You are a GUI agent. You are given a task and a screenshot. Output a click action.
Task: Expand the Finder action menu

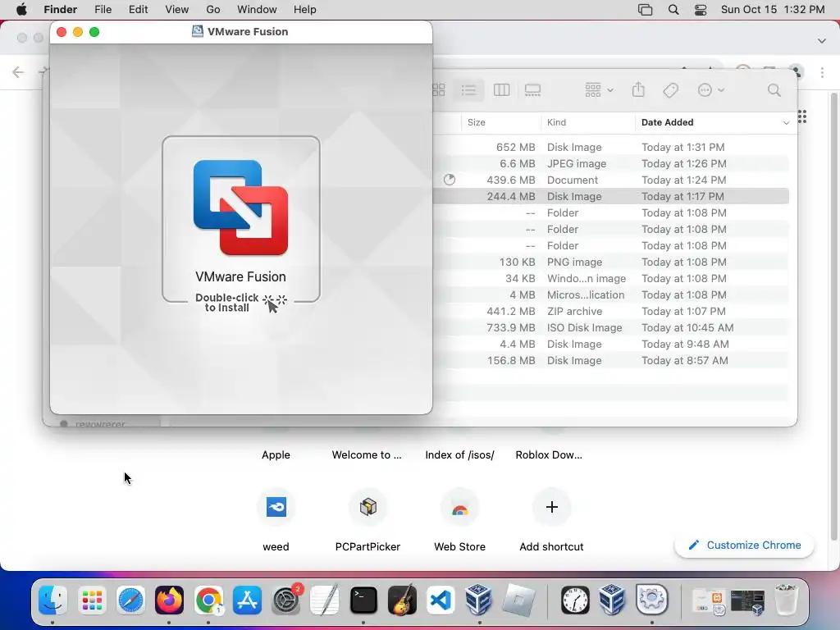pos(711,90)
